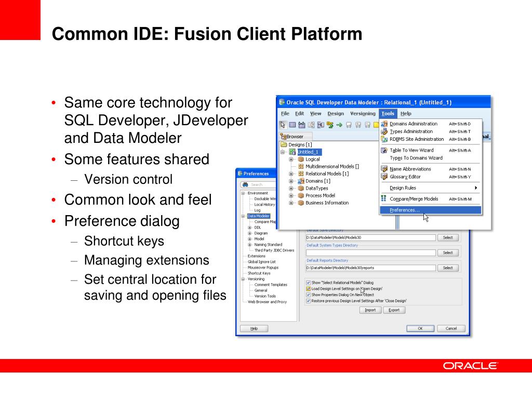Click the Default Save Directory field
This screenshot has width=532, height=399.
pos(371,238)
